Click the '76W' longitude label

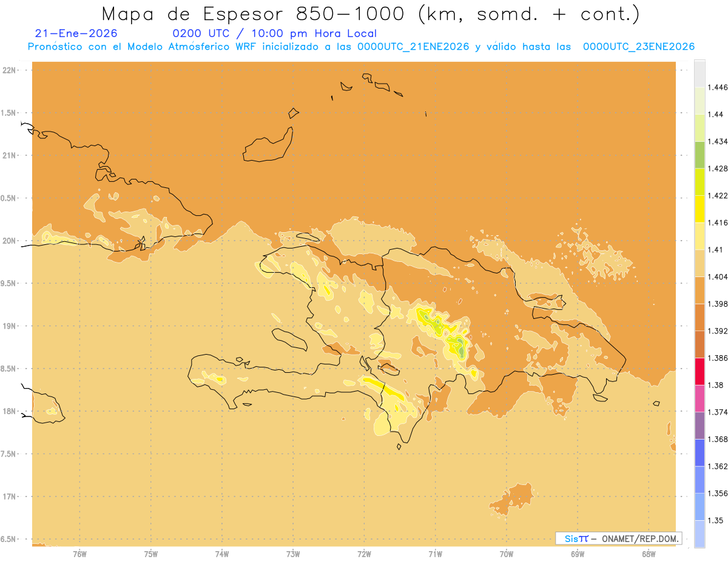pyautogui.click(x=79, y=554)
